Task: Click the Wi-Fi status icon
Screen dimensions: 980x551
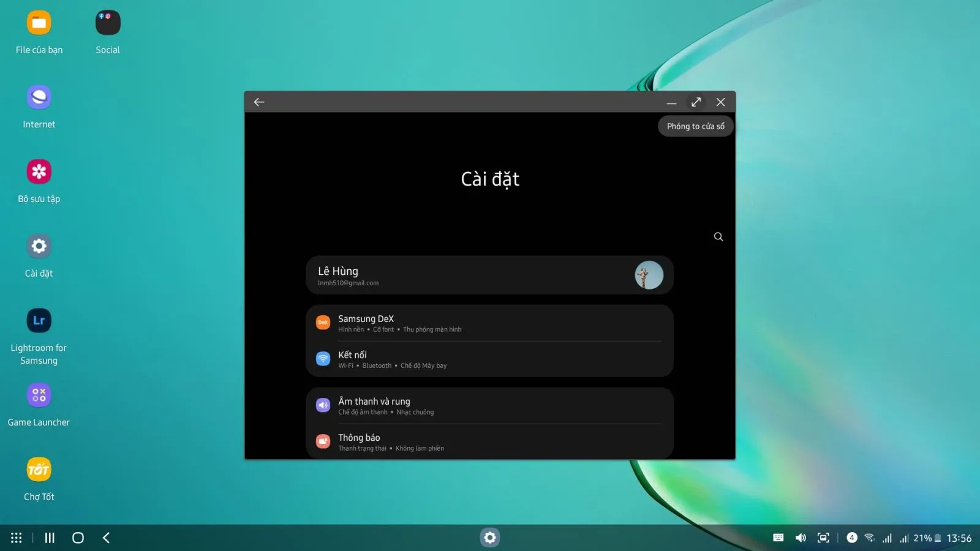Action: [x=870, y=538]
